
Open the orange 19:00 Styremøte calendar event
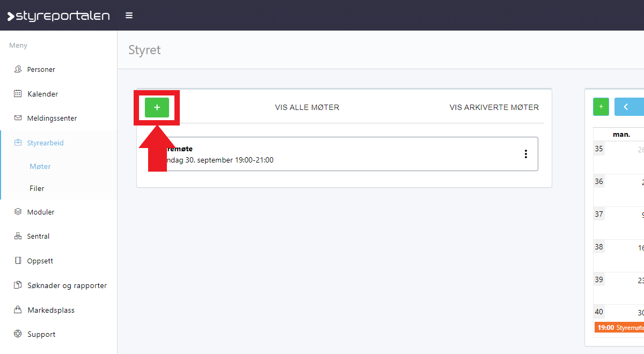620,327
